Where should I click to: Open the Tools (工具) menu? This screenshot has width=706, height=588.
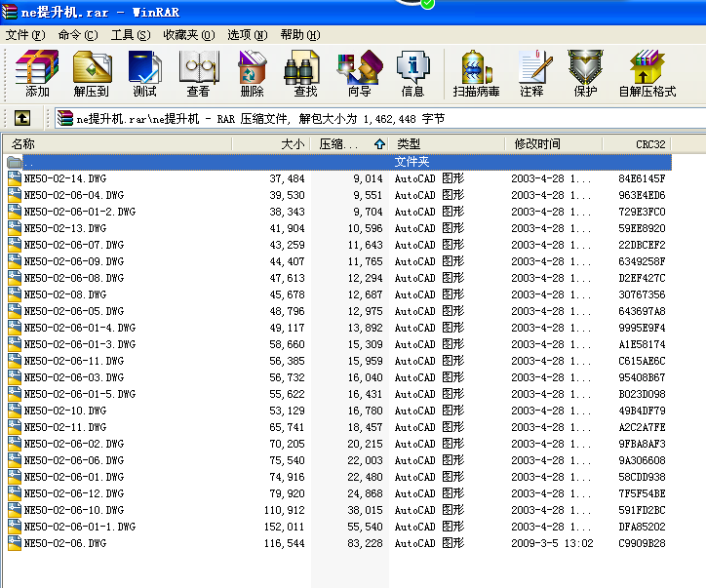pyautogui.click(x=130, y=34)
